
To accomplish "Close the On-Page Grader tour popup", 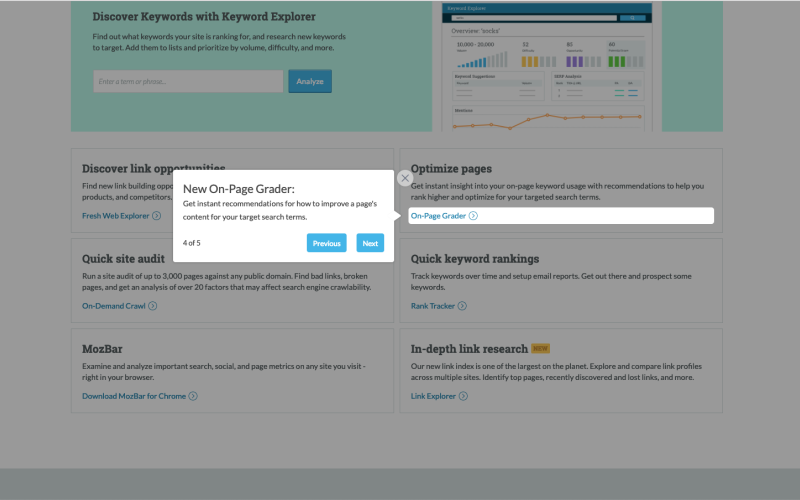I will [x=405, y=178].
